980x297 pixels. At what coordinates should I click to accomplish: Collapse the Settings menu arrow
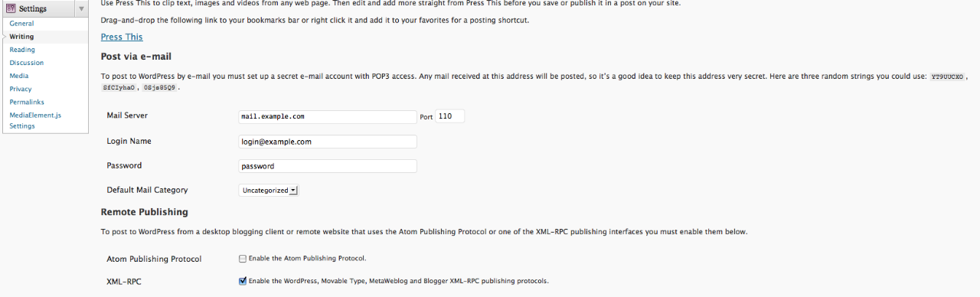click(81, 8)
